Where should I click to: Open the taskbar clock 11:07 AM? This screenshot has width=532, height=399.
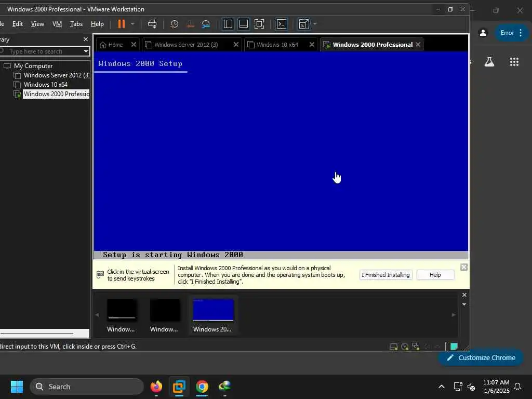pos(496,387)
